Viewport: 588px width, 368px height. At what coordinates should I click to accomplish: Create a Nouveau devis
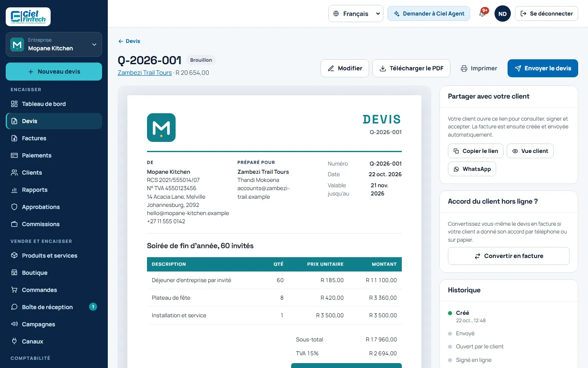[x=54, y=72]
